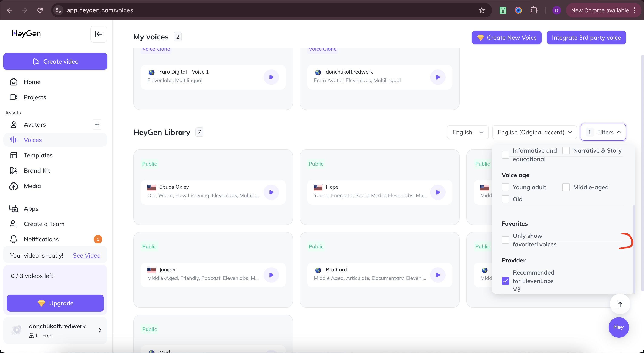Open Brand Kit in the sidebar
Screen dimensions: 644x353
[55, 170]
